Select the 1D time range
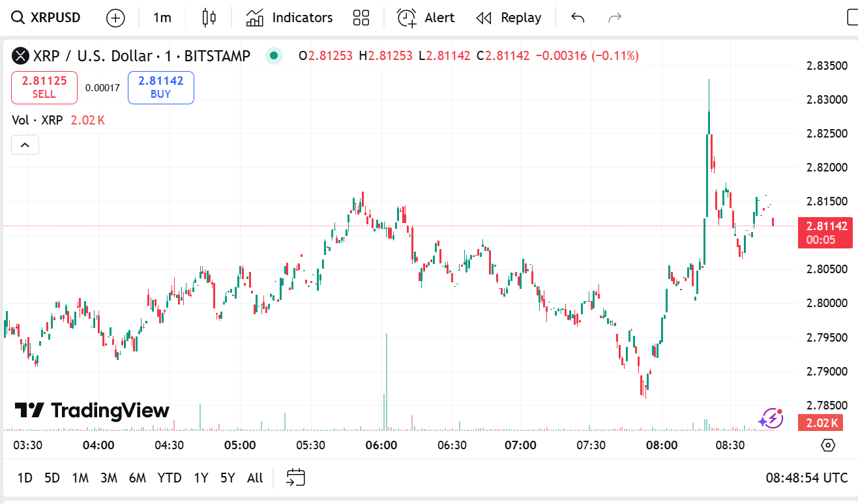This screenshot has height=504, width=858. click(x=25, y=478)
